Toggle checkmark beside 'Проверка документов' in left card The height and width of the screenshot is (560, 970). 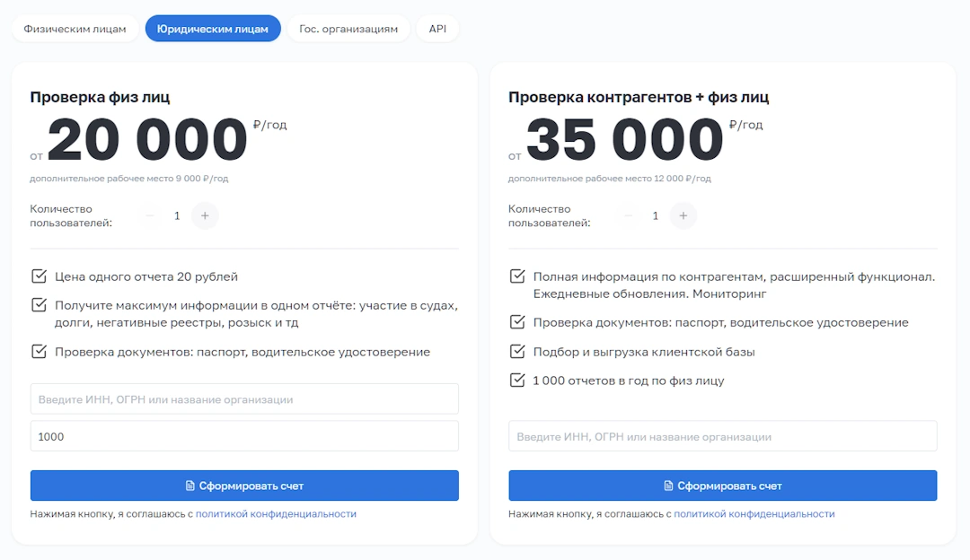coord(39,352)
